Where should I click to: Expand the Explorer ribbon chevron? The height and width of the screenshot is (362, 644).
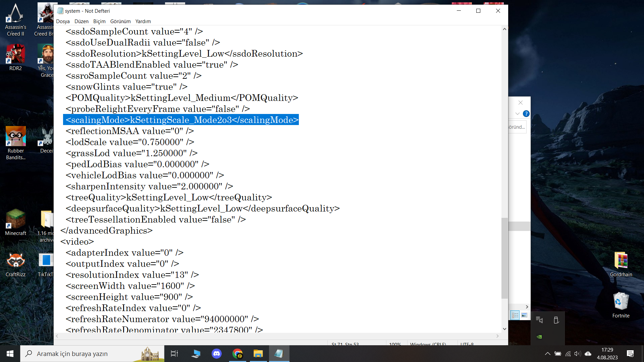click(517, 114)
